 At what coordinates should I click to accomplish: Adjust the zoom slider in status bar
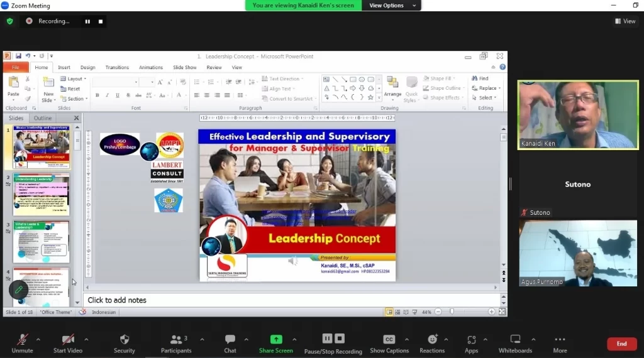point(452,312)
